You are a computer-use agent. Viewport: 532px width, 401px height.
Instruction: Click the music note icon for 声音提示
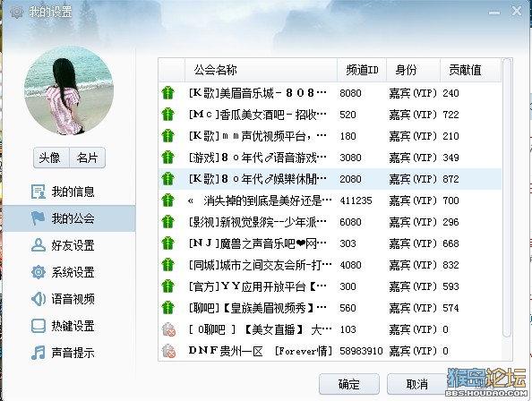38,353
